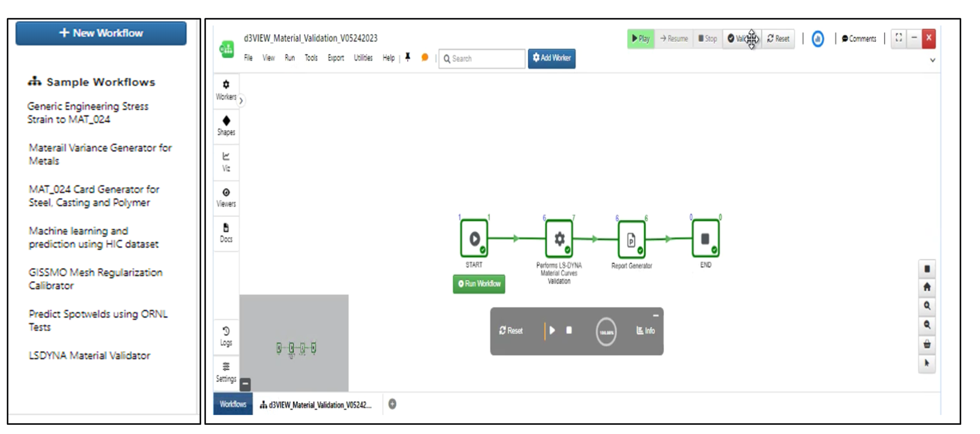Screen dimensions: 980x434
Task: Click the stop square icon in right toolbar
Action: coord(927,269)
